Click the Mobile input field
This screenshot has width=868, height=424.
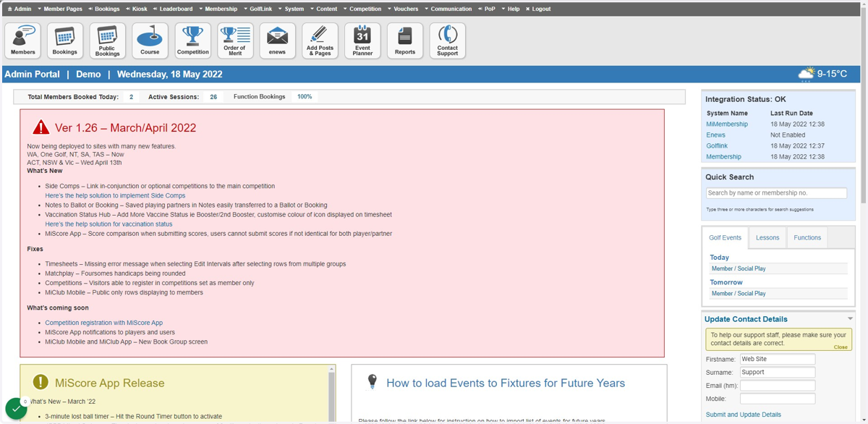pyautogui.click(x=778, y=399)
